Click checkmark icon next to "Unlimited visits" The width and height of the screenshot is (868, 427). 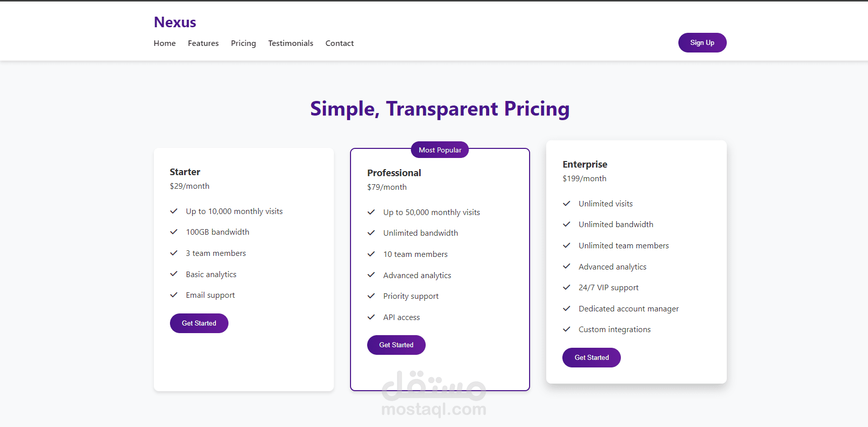(x=567, y=203)
